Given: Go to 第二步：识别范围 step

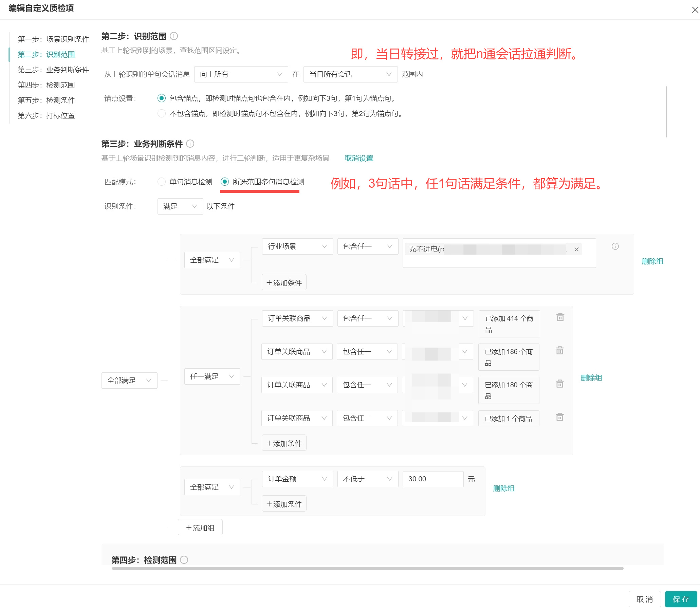Looking at the screenshot, I should [x=46, y=54].
